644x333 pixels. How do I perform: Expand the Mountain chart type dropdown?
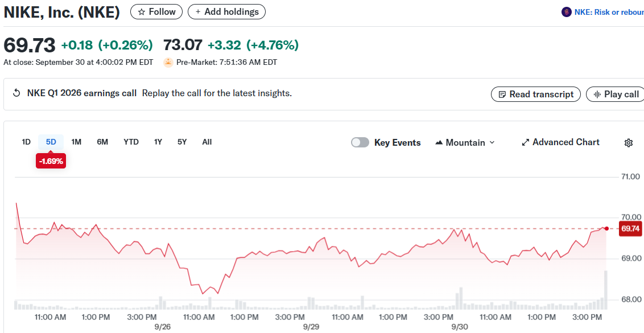pyautogui.click(x=465, y=142)
